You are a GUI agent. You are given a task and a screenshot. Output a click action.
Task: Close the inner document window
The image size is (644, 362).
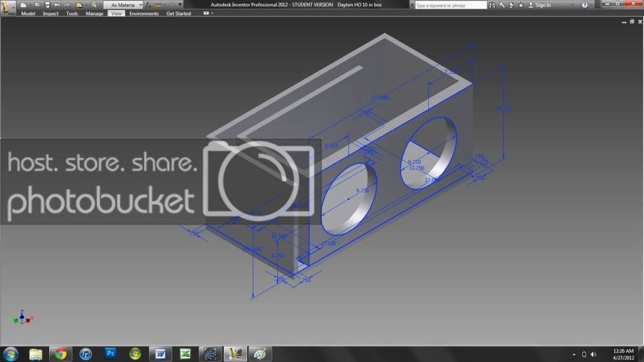point(640,22)
